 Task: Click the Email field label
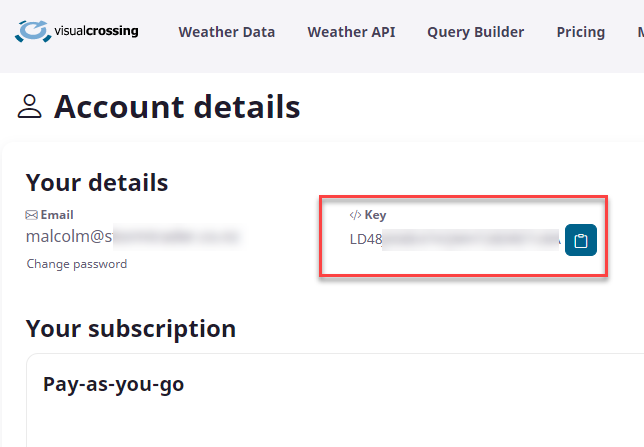(57, 215)
